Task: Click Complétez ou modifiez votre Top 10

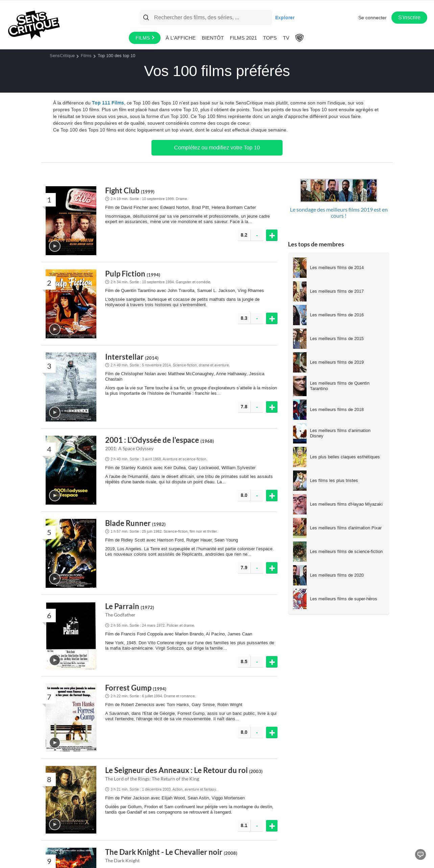Action: [x=217, y=148]
